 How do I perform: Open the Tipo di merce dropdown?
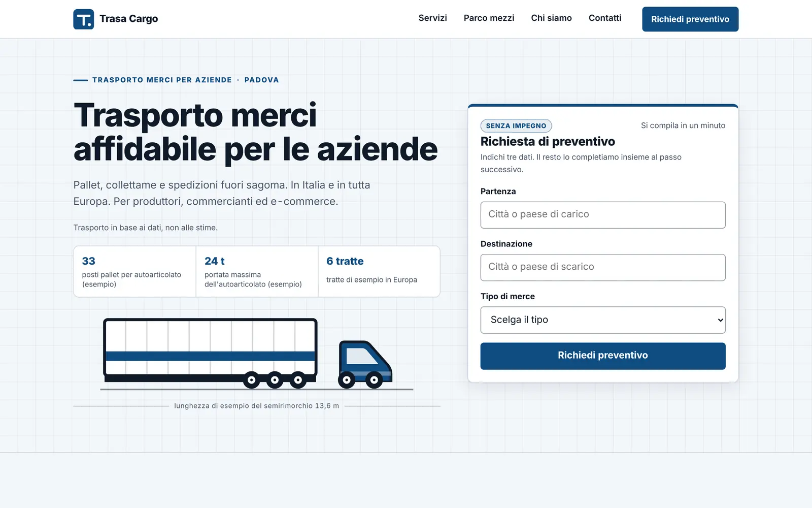click(x=603, y=320)
